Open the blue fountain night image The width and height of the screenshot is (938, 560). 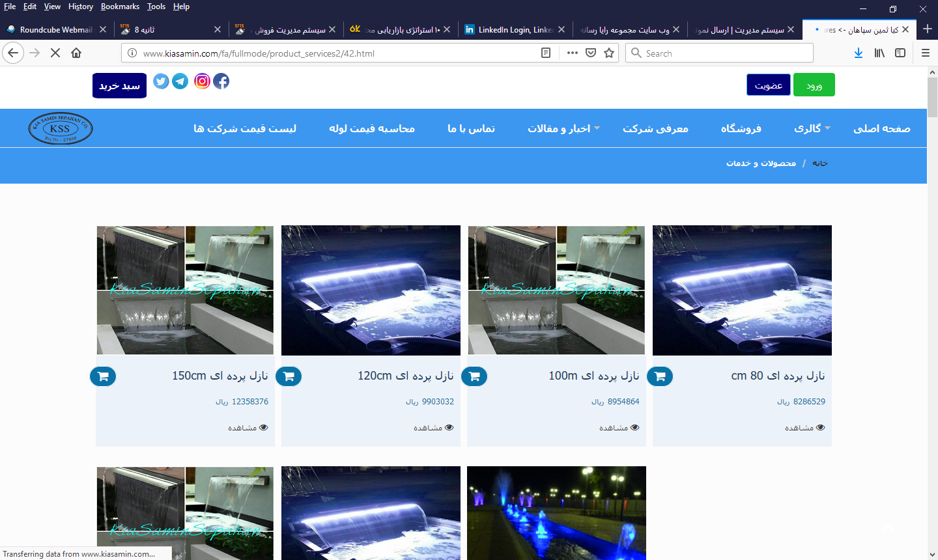(556, 513)
